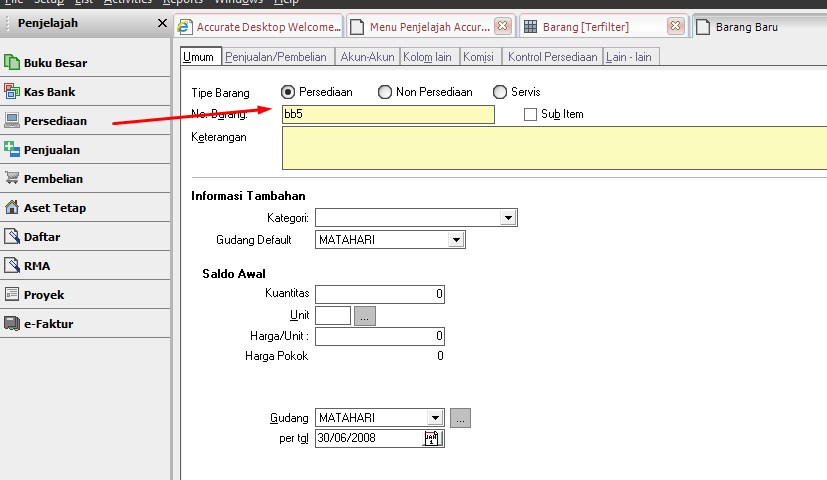
Task: Tick the Sub Item checkbox
Action: coord(531,114)
